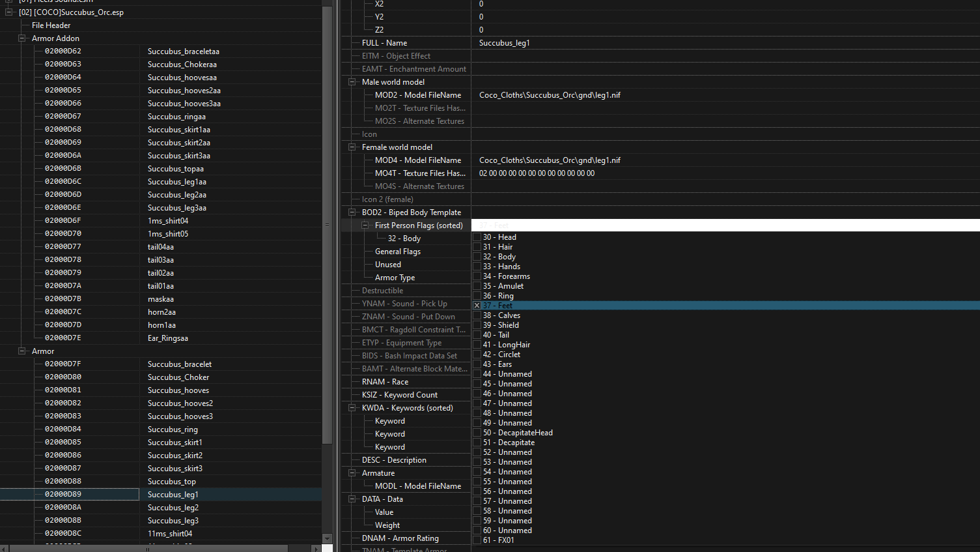Select the DNAM - Armor Rating row
980x552 pixels.
pyautogui.click(x=400, y=538)
